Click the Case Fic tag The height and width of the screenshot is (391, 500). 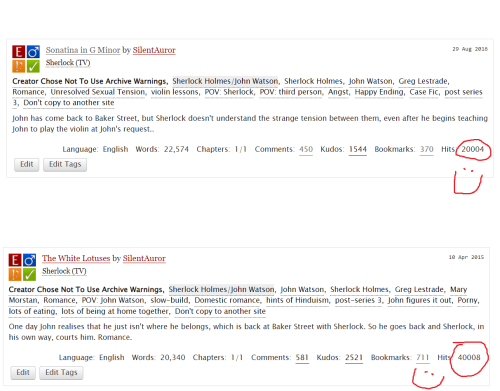(424, 92)
